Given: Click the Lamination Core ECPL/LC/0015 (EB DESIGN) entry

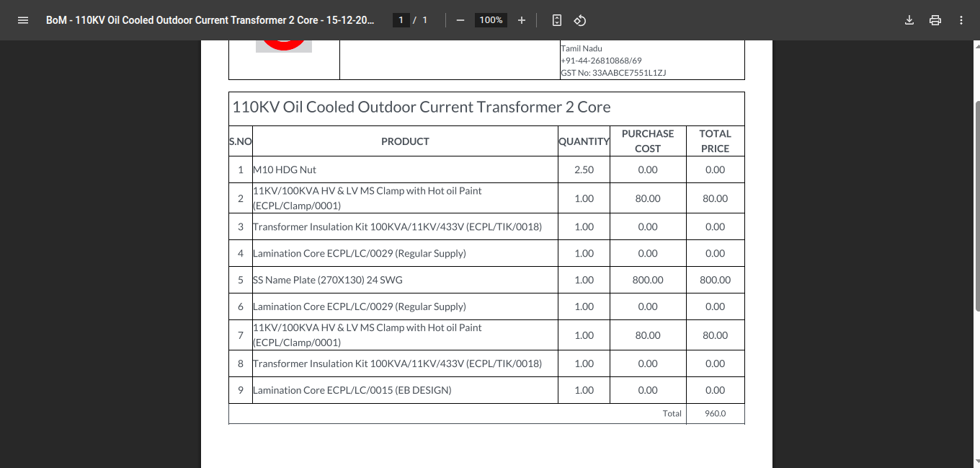Looking at the screenshot, I should pyautogui.click(x=352, y=390).
